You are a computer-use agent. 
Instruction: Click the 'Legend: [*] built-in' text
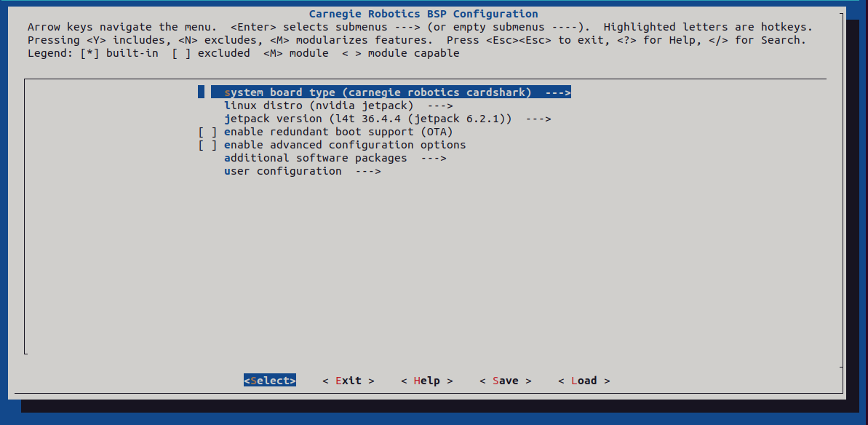[93, 54]
